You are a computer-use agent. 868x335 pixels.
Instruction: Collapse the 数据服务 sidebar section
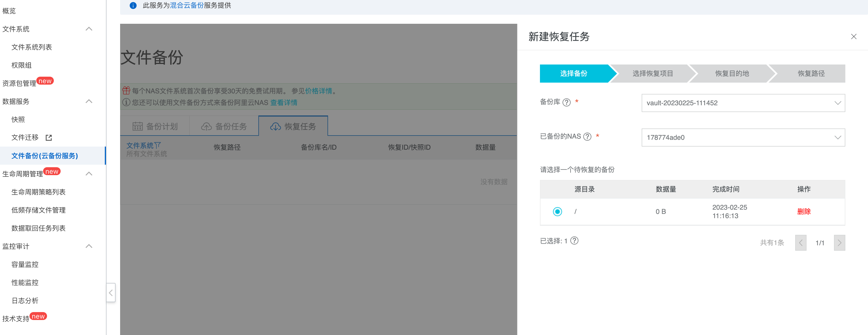point(89,101)
